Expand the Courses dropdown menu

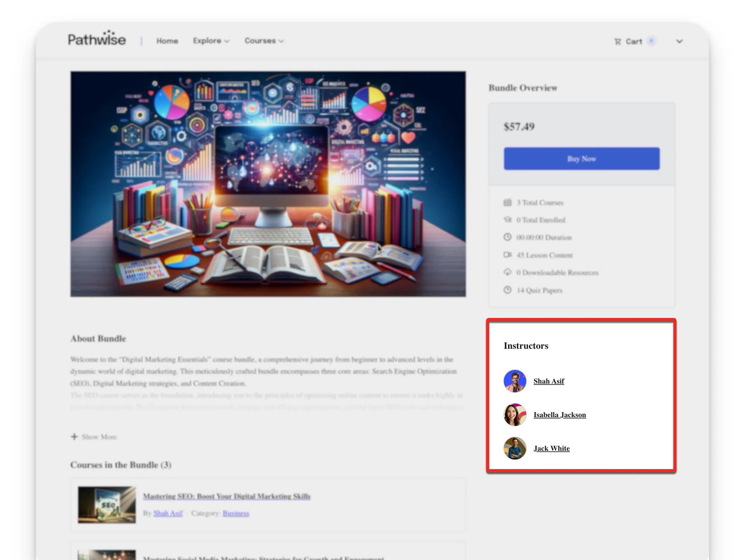click(x=264, y=41)
